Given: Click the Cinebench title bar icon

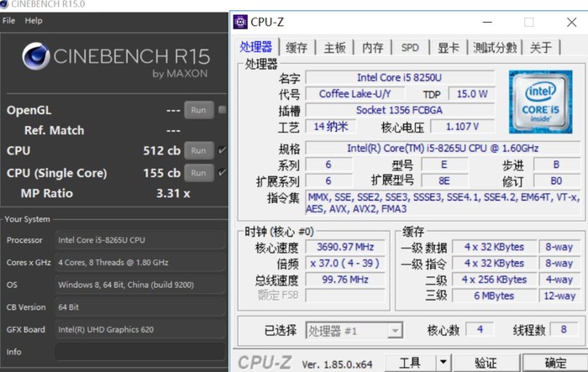Looking at the screenshot, I should click(x=3, y=4).
